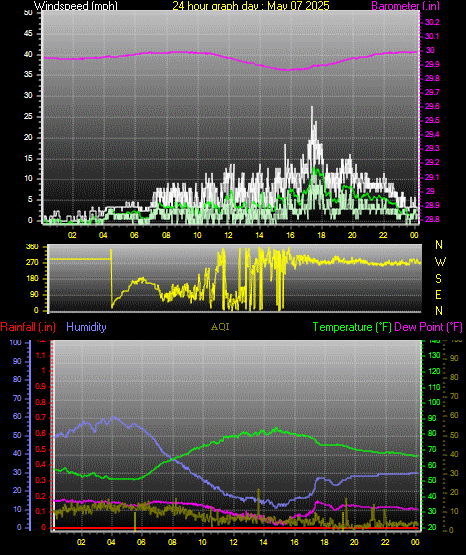Click the "270" wind direction axis value
This screenshot has height=555, width=466.
(32, 263)
